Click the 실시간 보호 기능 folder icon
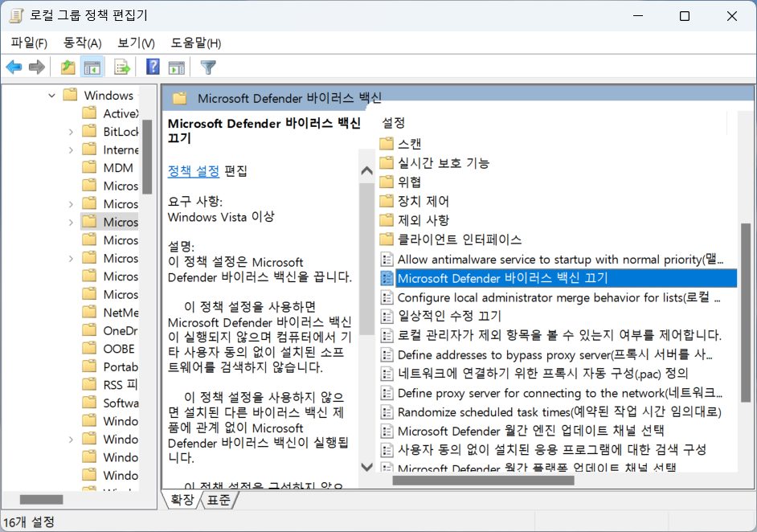Screen dimensions: 757x532 pos(387,162)
